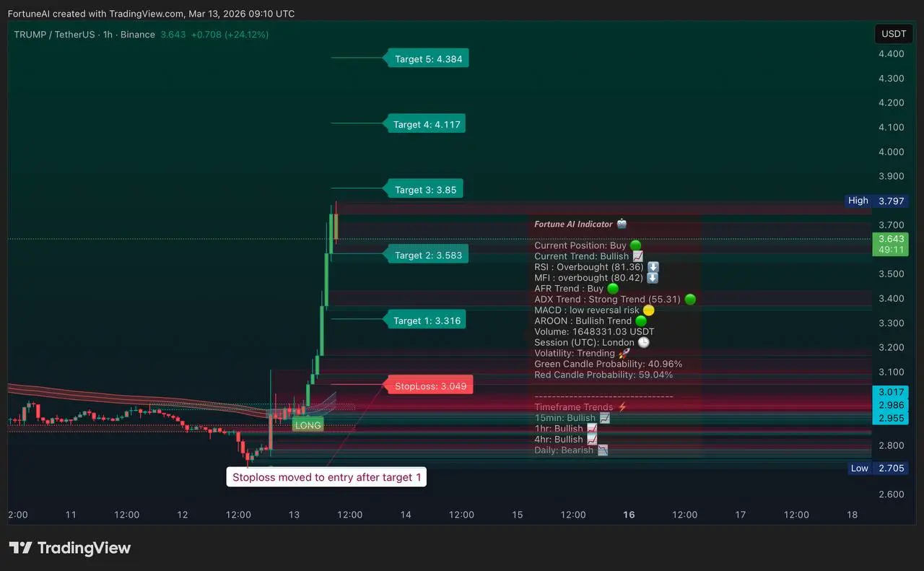Click the 'RSI : Overbought (81.36)' text

[x=589, y=267]
